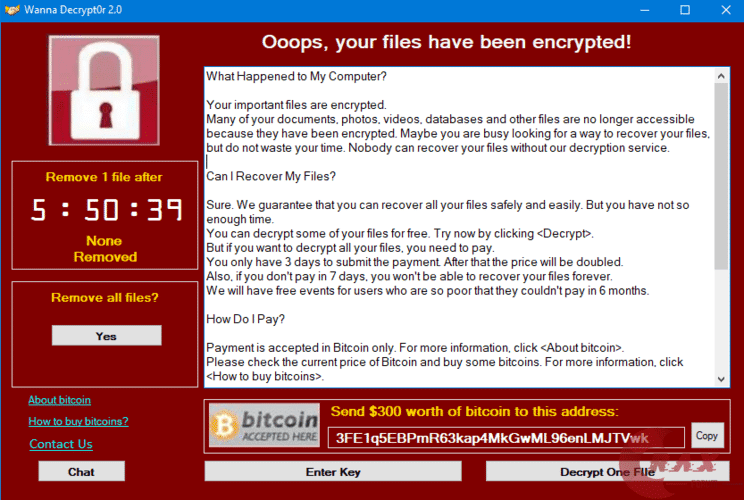
Task: Open the Contact Us link
Action: pos(61,444)
